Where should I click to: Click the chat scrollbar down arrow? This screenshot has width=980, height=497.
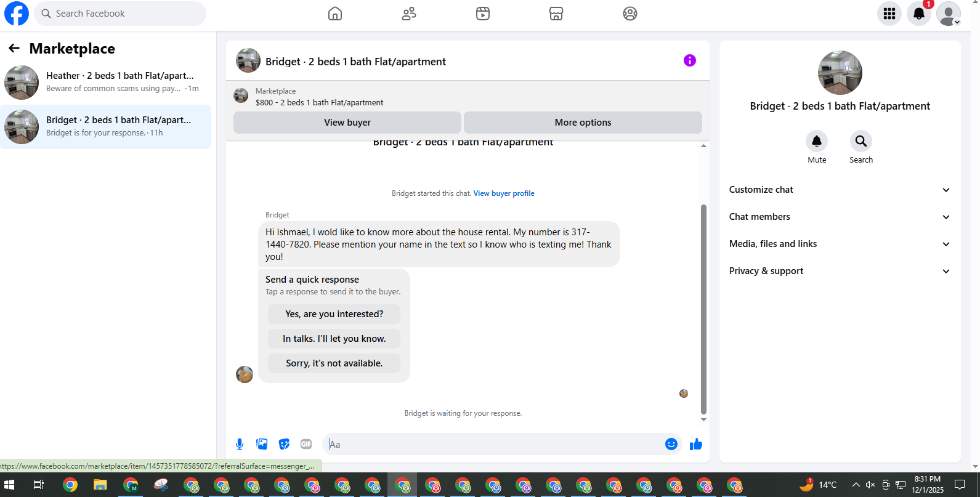click(x=703, y=420)
